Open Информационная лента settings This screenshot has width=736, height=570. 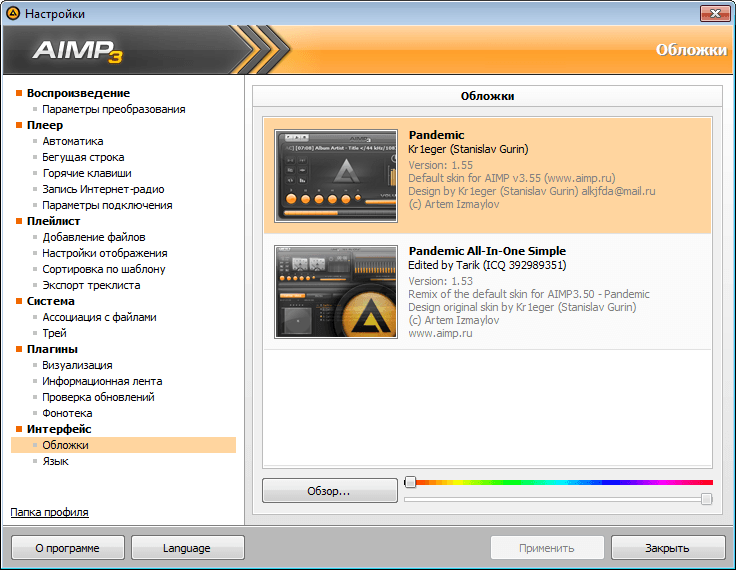102,381
